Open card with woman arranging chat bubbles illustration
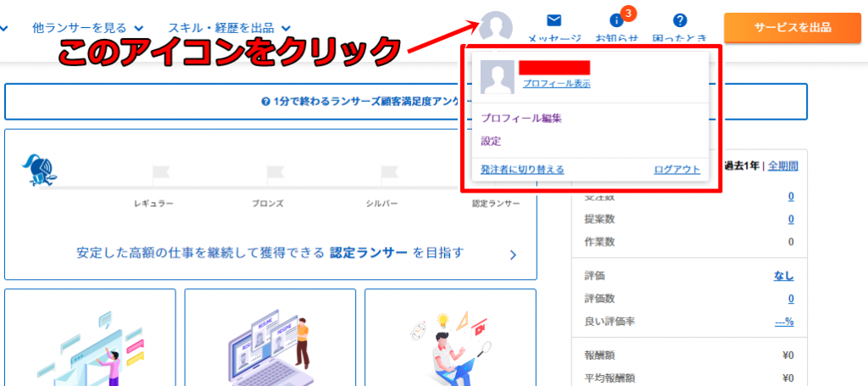The image size is (868, 386). coord(90,338)
